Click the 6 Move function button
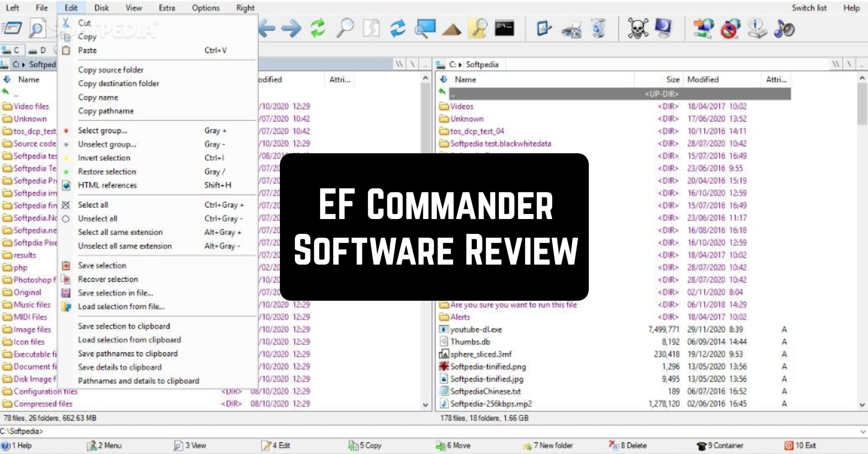 (x=453, y=446)
